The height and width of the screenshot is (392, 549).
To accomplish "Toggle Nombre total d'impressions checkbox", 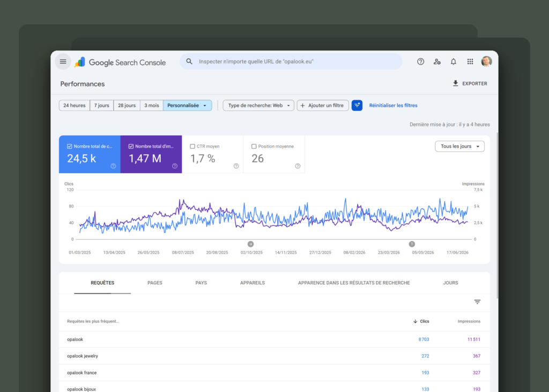I will (x=131, y=146).
